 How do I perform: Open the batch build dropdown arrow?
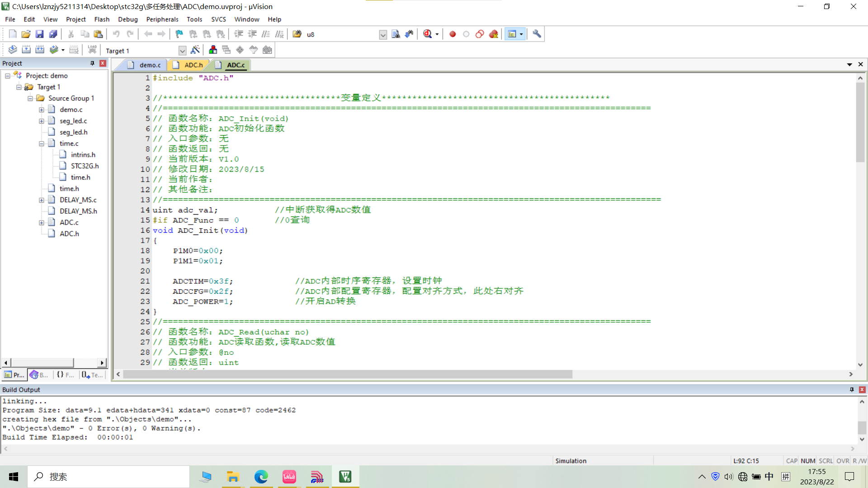tap(63, 50)
